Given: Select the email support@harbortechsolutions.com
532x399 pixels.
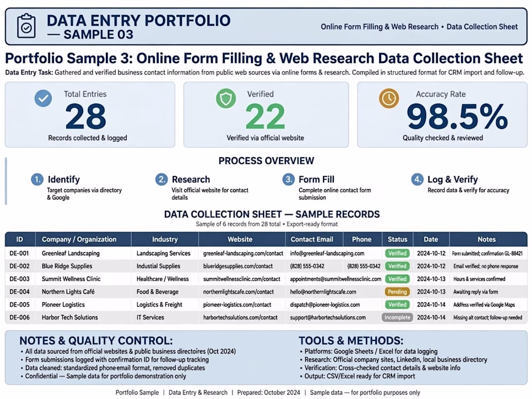Looking at the screenshot, I should 328,318.
